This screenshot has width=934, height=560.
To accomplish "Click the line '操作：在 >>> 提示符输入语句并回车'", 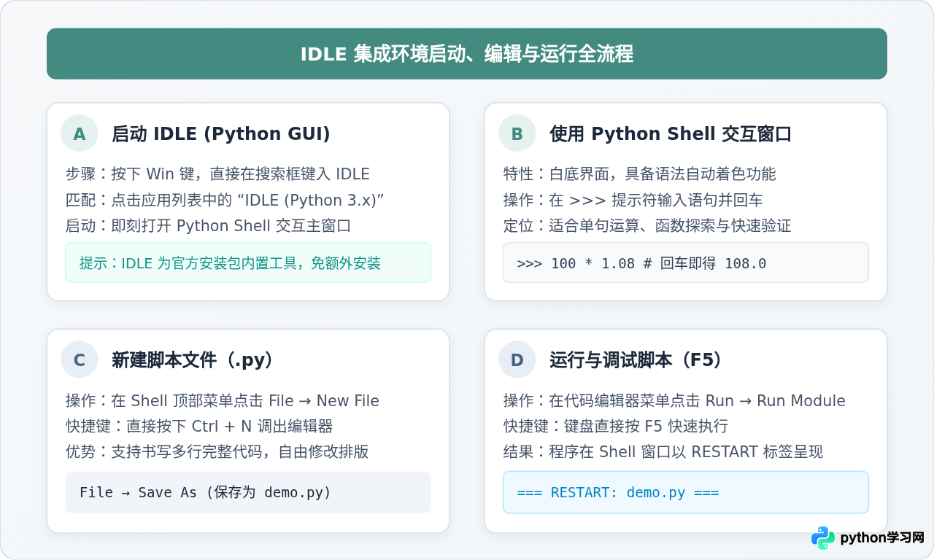I will pos(633,200).
